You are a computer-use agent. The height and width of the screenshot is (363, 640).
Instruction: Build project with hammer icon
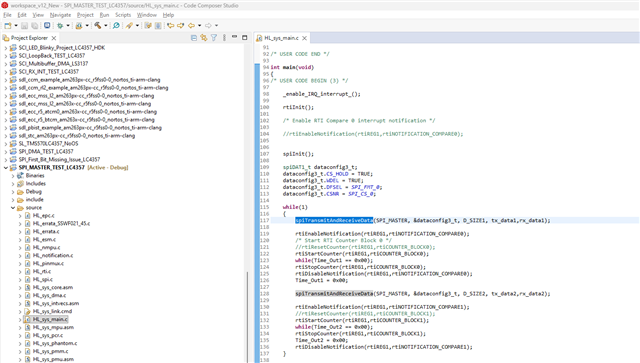point(98,25)
